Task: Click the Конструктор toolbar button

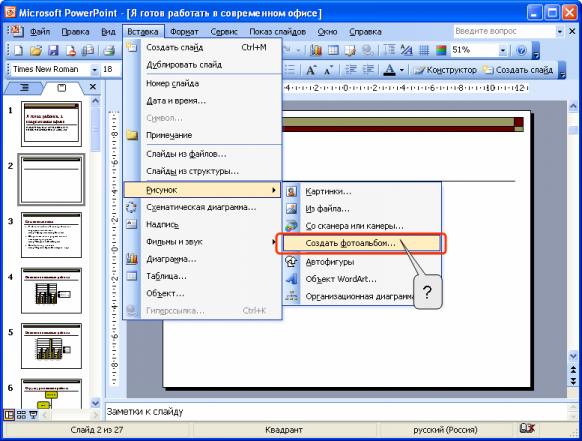Action: 445,70
